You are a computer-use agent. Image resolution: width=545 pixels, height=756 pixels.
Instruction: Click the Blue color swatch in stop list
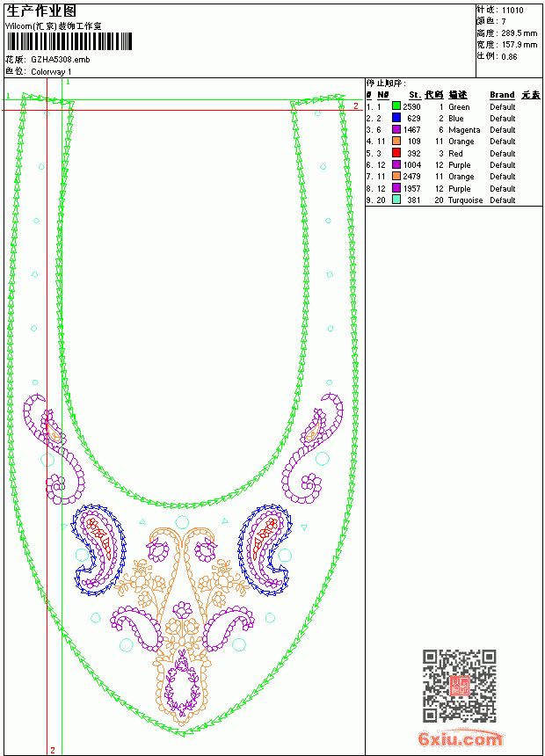[396, 118]
